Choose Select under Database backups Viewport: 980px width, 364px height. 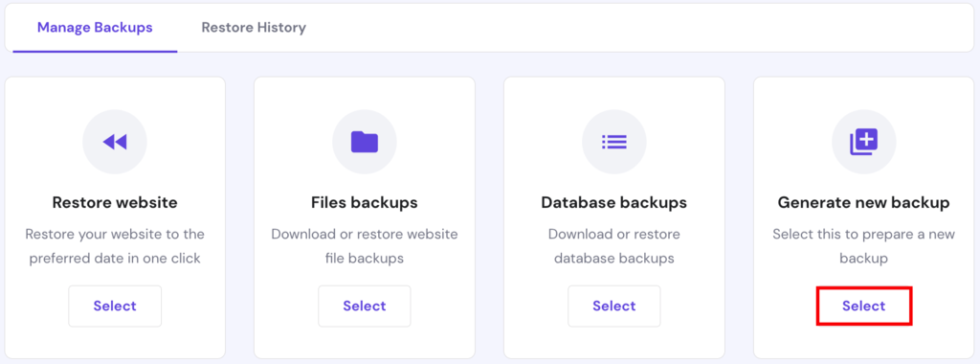(x=614, y=306)
